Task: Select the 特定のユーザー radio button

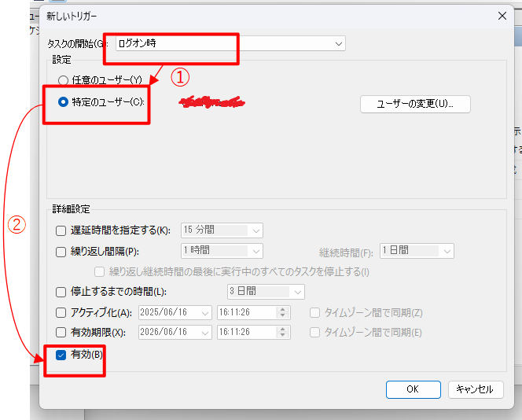Action: 63,102
